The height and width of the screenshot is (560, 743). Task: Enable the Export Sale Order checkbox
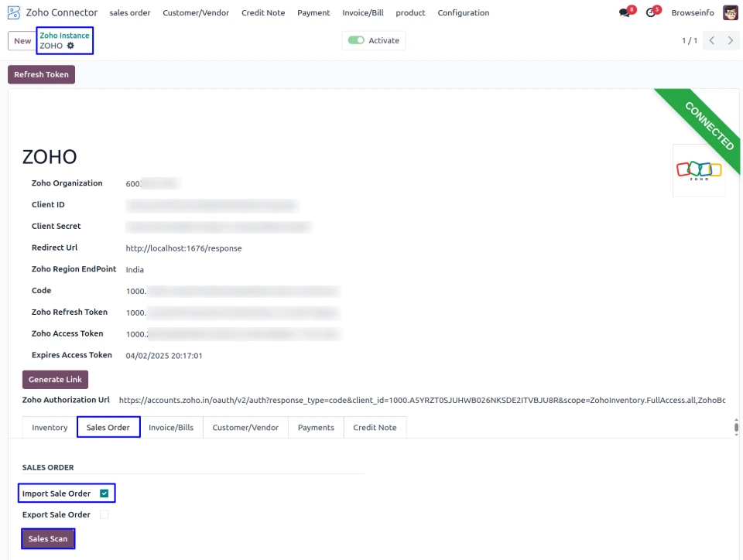coord(104,515)
